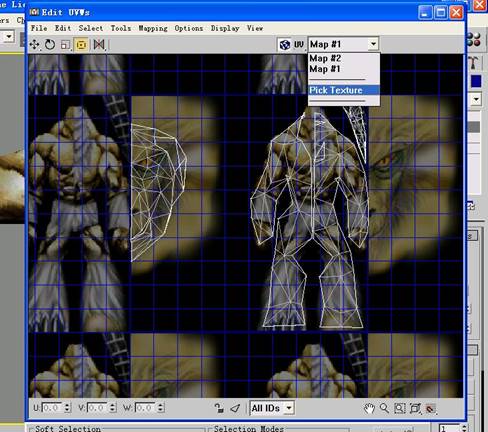Click the Zoom Extents tool
Screen dimensions: 488x432
click(x=415, y=408)
